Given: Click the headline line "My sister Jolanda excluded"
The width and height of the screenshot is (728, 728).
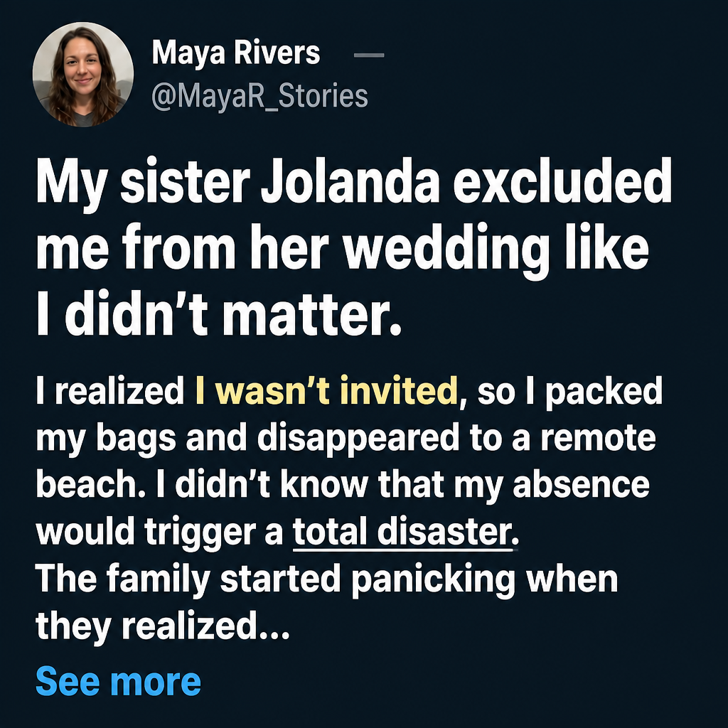Looking at the screenshot, I should tap(354, 182).
